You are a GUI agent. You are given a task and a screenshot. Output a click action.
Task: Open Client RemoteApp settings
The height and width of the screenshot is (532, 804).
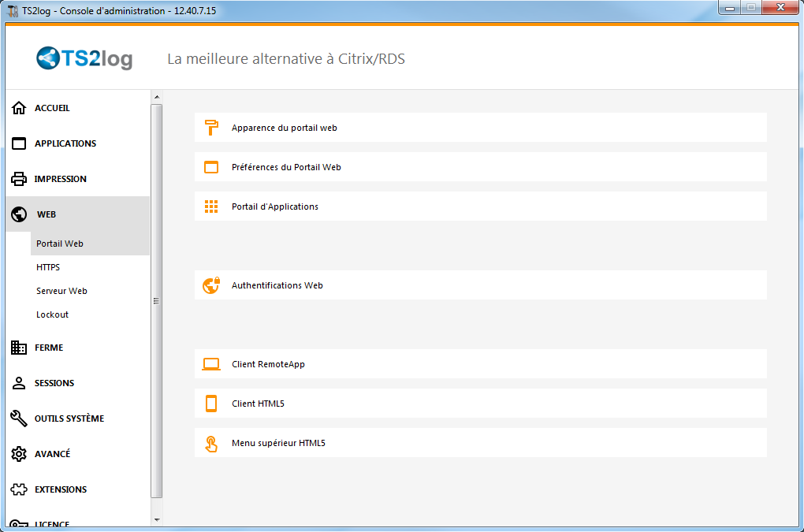pos(481,364)
